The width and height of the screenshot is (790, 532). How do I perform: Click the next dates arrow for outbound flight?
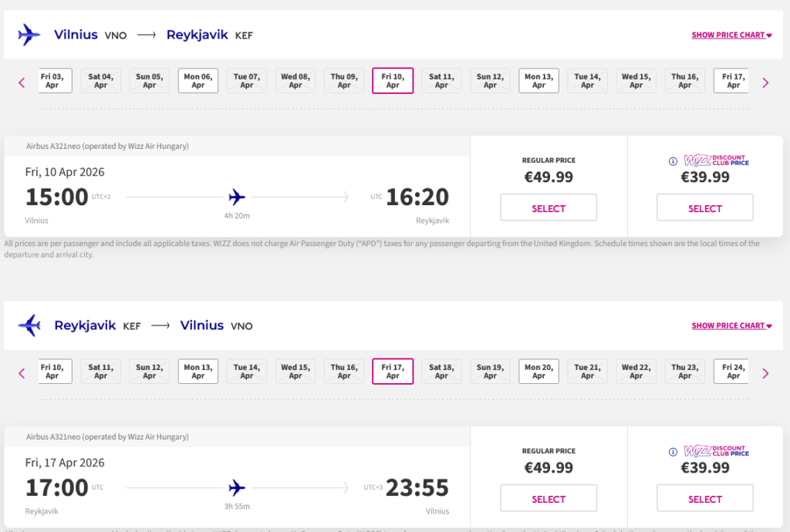point(765,82)
